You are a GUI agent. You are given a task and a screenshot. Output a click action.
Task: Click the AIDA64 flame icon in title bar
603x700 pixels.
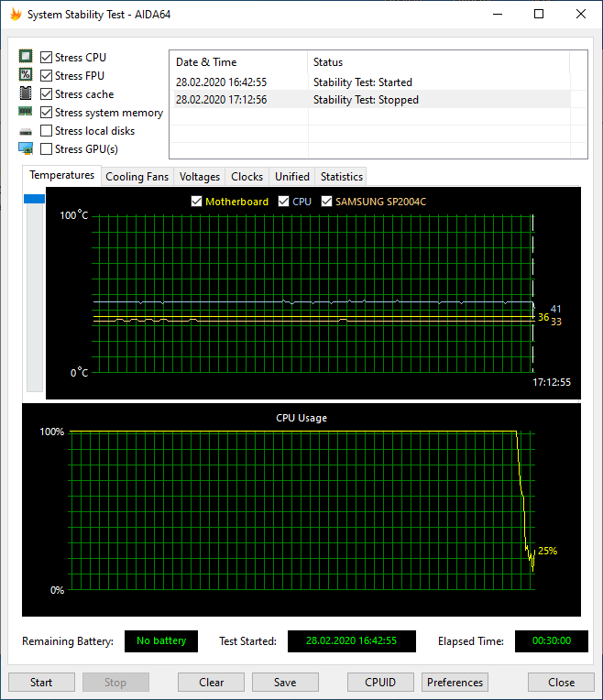[16, 15]
